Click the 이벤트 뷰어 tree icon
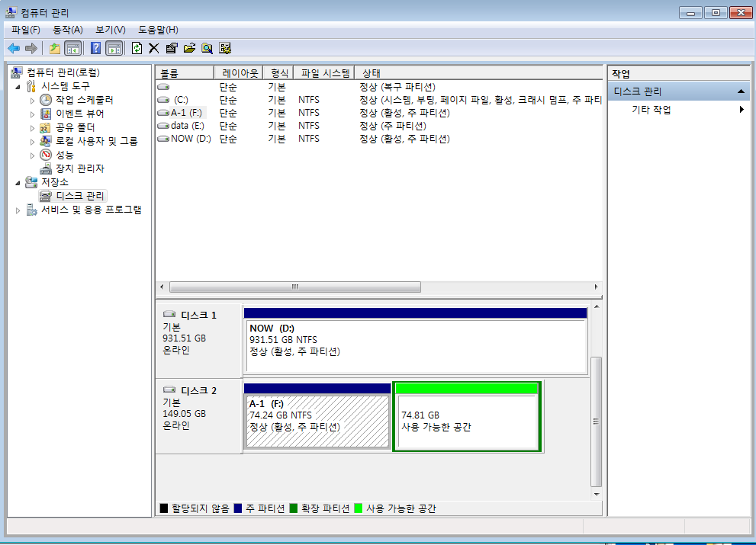This screenshot has width=756, height=545. 46,114
